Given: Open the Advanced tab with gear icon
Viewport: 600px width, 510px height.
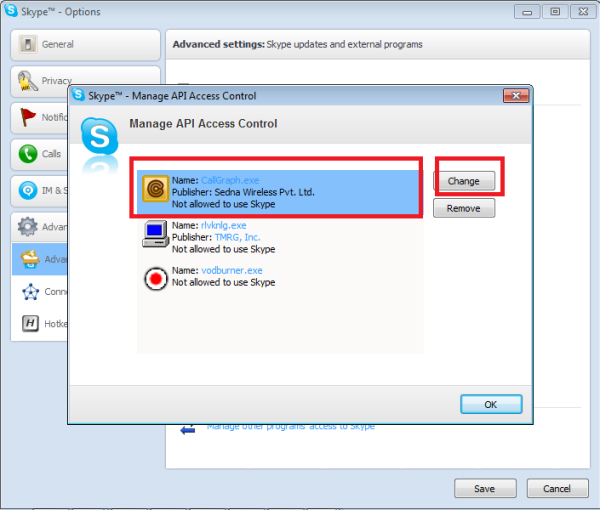Looking at the screenshot, I should click(40, 227).
